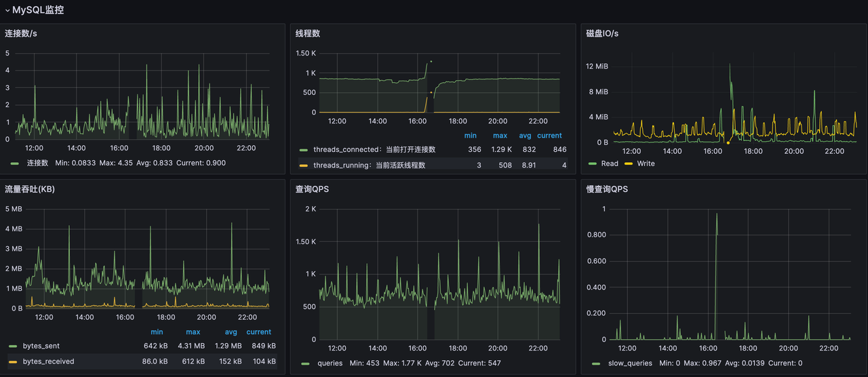Screen dimensions: 868x377
Task: Sort 线程数 legend by avg column
Action: [x=525, y=136]
